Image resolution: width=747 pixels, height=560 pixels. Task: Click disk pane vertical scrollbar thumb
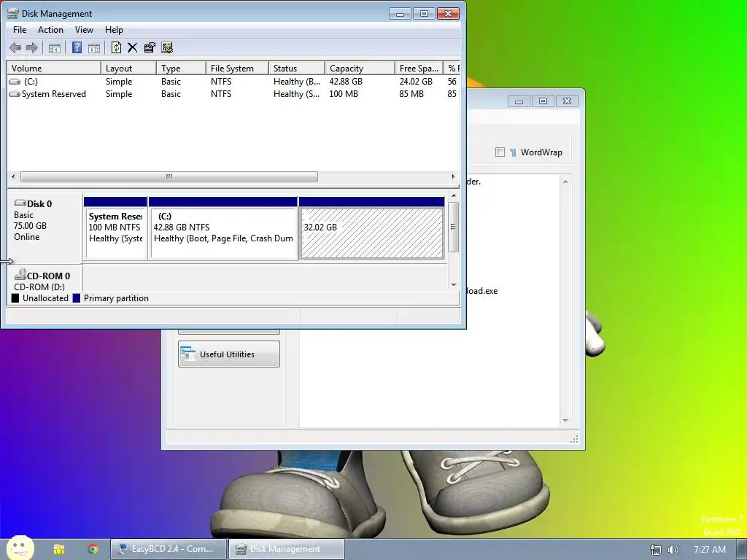point(454,227)
